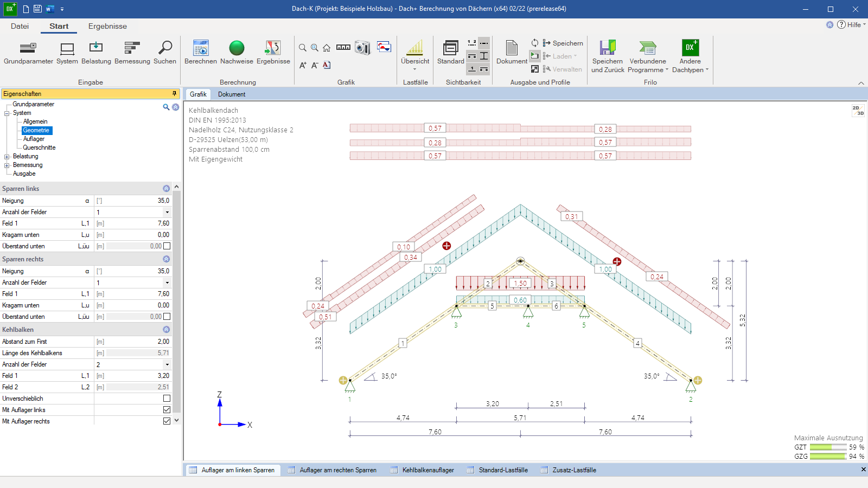Collapse the Sparren rechts section
868x488 pixels.
167,259
